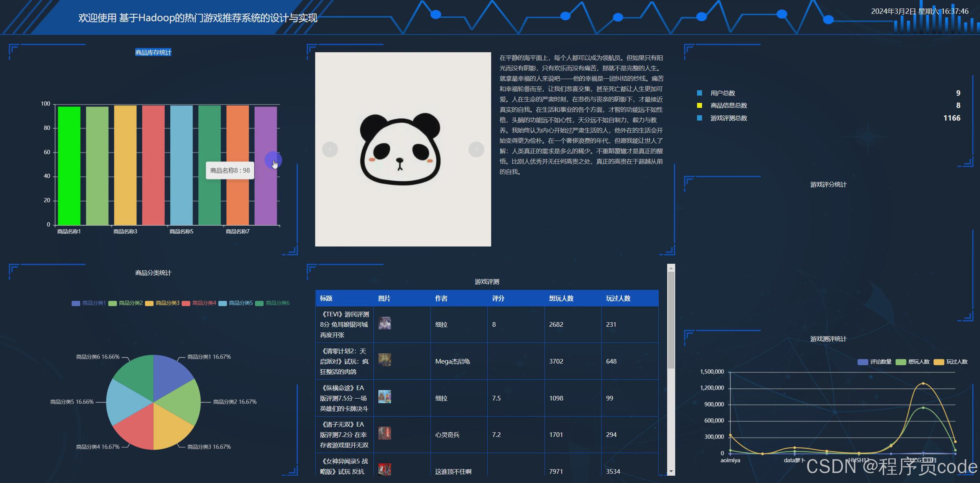Click the bright green 商品名称1 bar
The image size is (980, 483).
[69, 166]
